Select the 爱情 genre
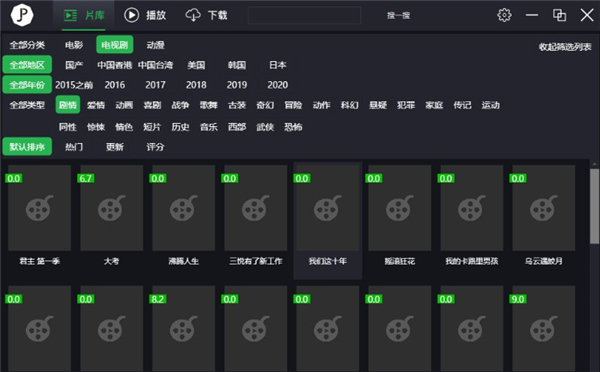Image resolution: width=600 pixels, height=372 pixels. coord(96,105)
